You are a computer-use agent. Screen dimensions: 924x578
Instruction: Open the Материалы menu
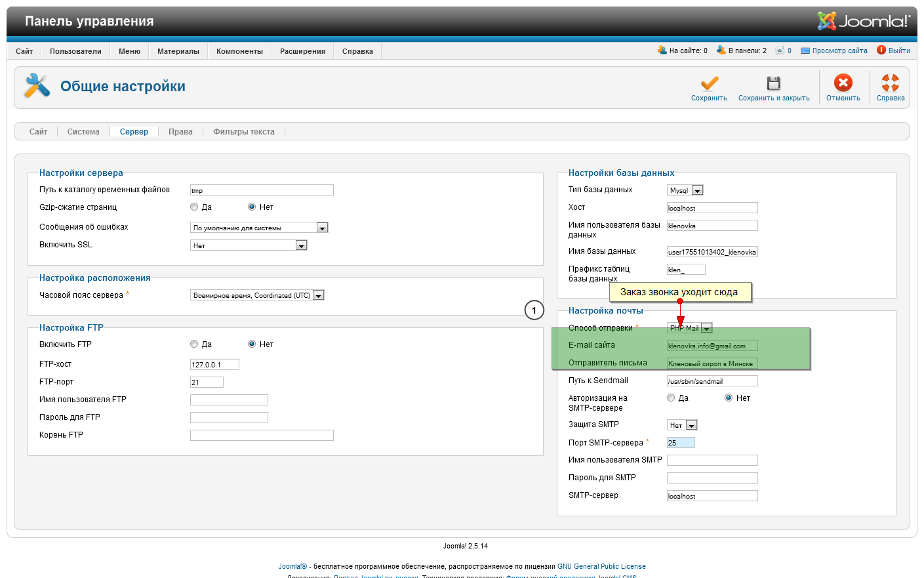[x=178, y=51]
